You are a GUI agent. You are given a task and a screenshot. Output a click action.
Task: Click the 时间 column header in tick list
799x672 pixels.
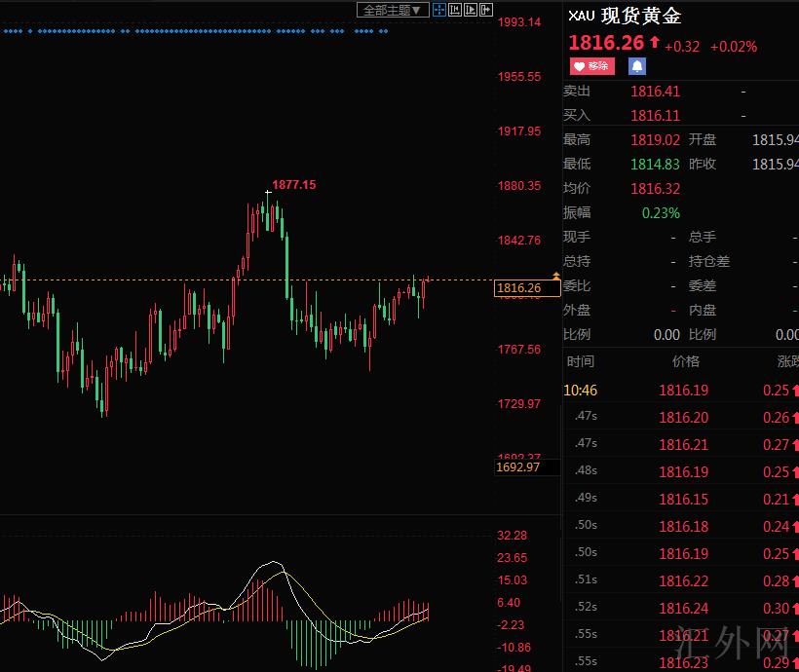click(580, 361)
